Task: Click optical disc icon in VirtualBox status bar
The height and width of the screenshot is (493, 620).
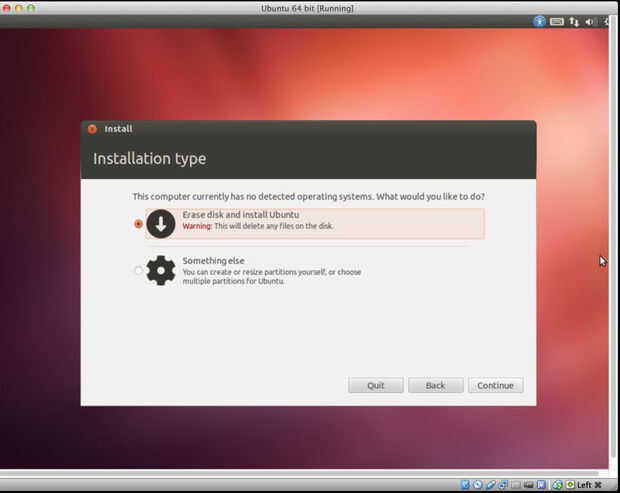Action: (x=477, y=485)
